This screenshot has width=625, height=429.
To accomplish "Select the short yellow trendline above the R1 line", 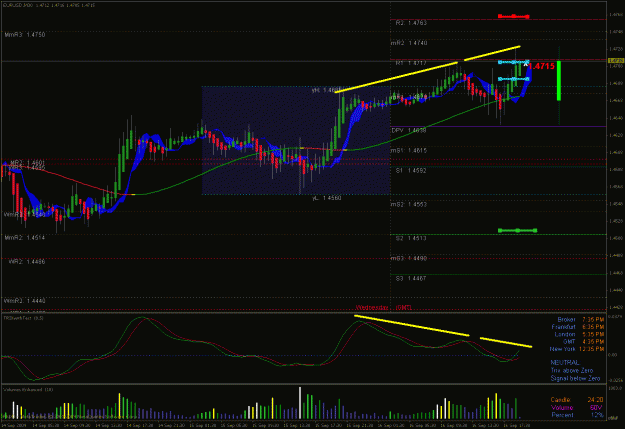I will pos(492,54).
